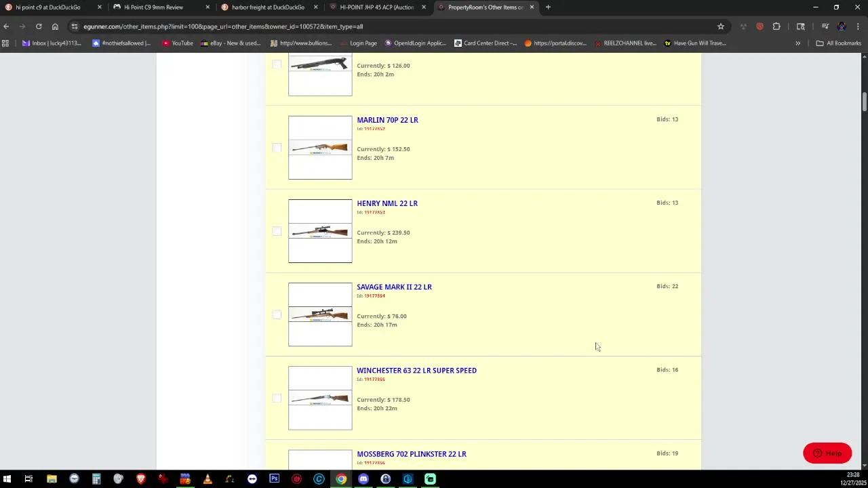Open the Login Page bookmark
868x488 pixels.
(358, 43)
